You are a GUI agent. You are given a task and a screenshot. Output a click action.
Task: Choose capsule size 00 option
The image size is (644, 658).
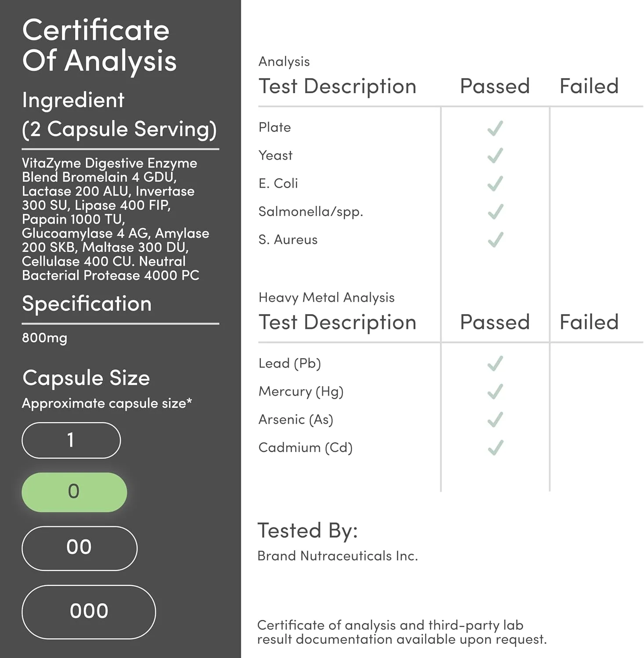79,548
